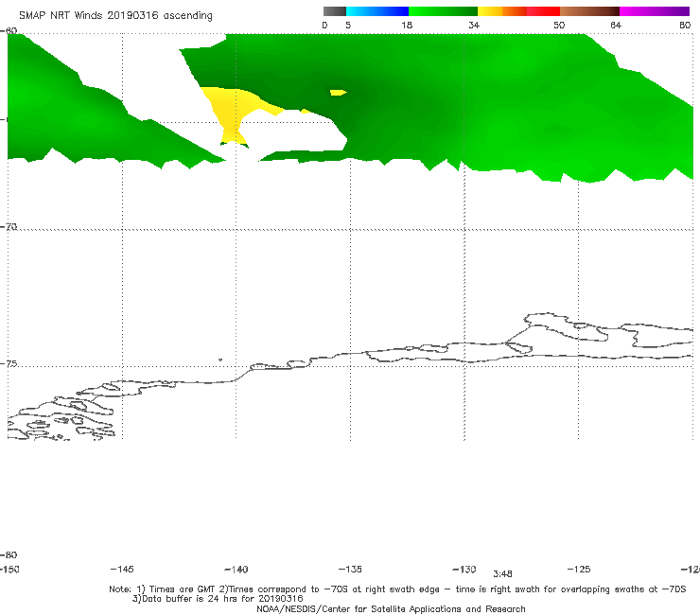Image resolution: width=700 pixels, height=615 pixels.
Task: Click the longitude label -140
Action: point(236,570)
